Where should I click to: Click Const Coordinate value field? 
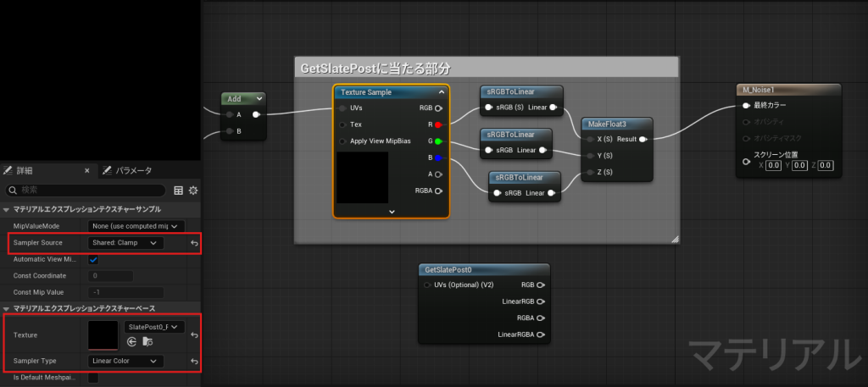tap(111, 276)
